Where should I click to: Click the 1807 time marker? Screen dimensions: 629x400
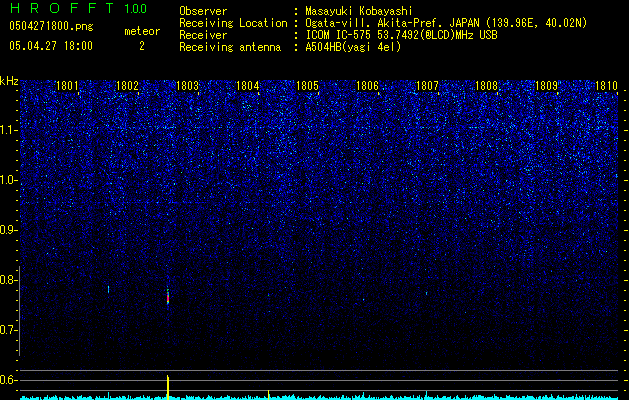pyautogui.click(x=427, y=86)
